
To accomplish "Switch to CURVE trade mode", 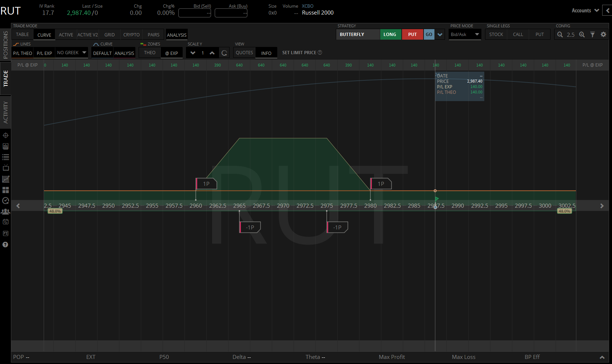I will pyautogui.click(x=44, y=35).
